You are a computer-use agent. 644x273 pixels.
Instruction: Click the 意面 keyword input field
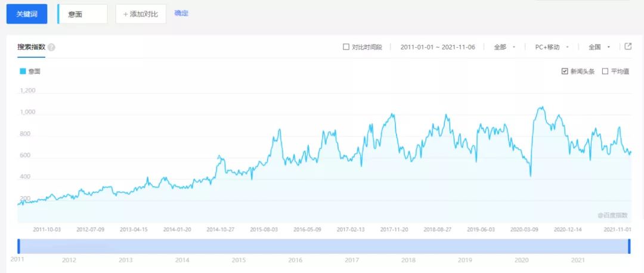[83, 14]
